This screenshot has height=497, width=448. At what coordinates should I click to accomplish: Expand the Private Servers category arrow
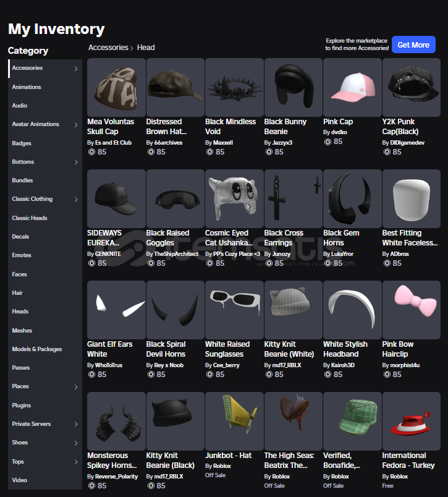tap(76, 424)
